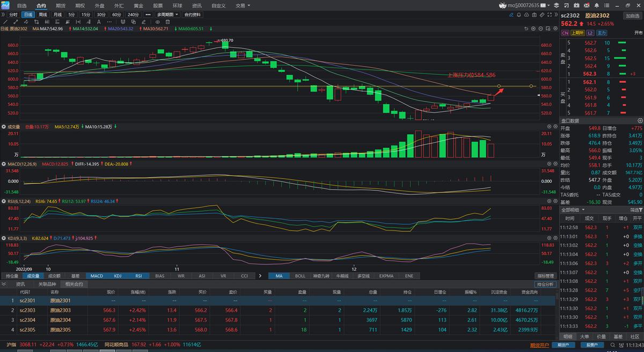Switch to the 期货 menu tab

click(60, 5)
